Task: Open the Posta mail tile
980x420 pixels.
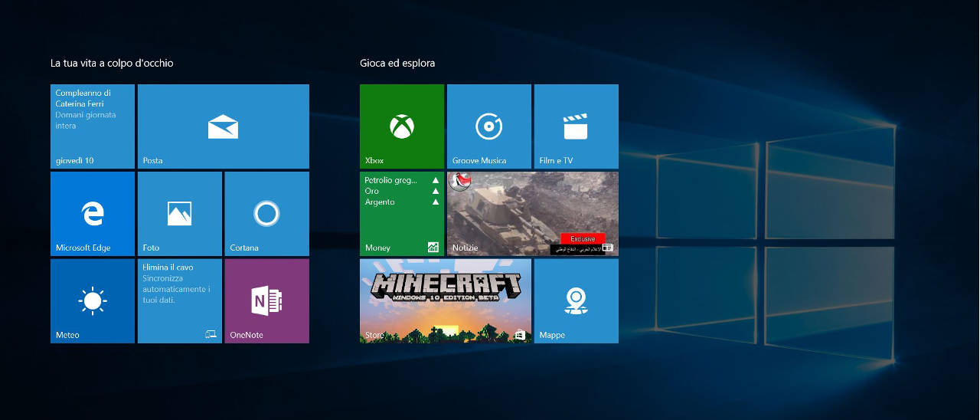Action: (x=224, y=126)
